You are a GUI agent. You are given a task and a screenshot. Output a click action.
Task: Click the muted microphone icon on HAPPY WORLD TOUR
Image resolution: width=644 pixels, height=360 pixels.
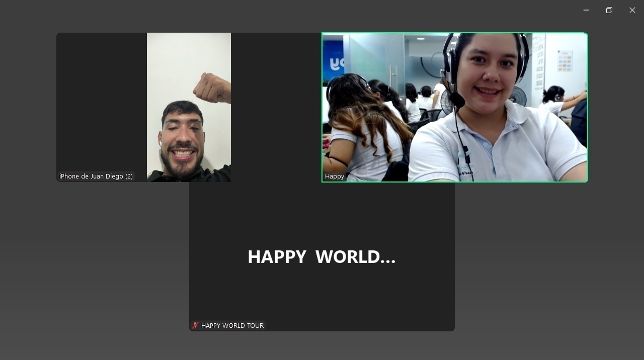pyautogui.click(x=195, y=325)
